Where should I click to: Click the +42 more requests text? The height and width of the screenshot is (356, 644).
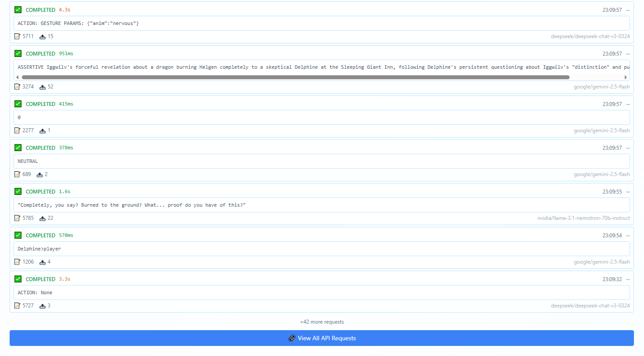point(322,322)
